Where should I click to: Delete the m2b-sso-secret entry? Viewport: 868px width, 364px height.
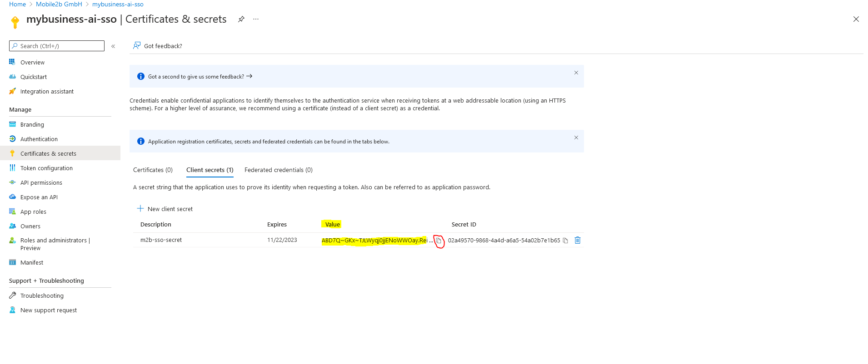pos(578,240)
